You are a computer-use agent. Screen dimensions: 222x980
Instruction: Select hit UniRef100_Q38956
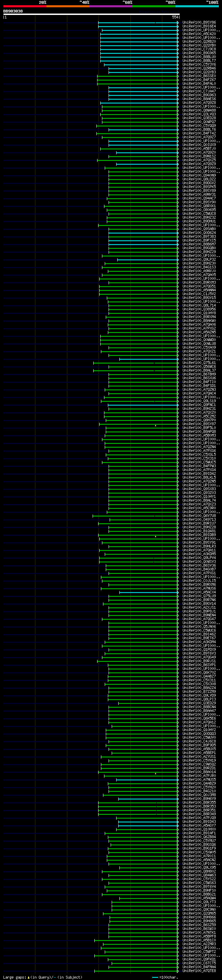coord(199,309)
